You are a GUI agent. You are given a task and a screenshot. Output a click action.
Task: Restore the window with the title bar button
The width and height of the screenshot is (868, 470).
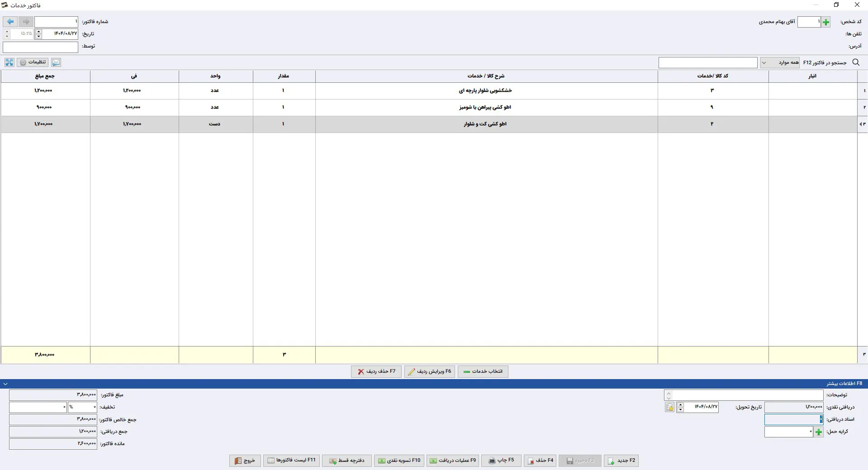click(x=836, y=5)
